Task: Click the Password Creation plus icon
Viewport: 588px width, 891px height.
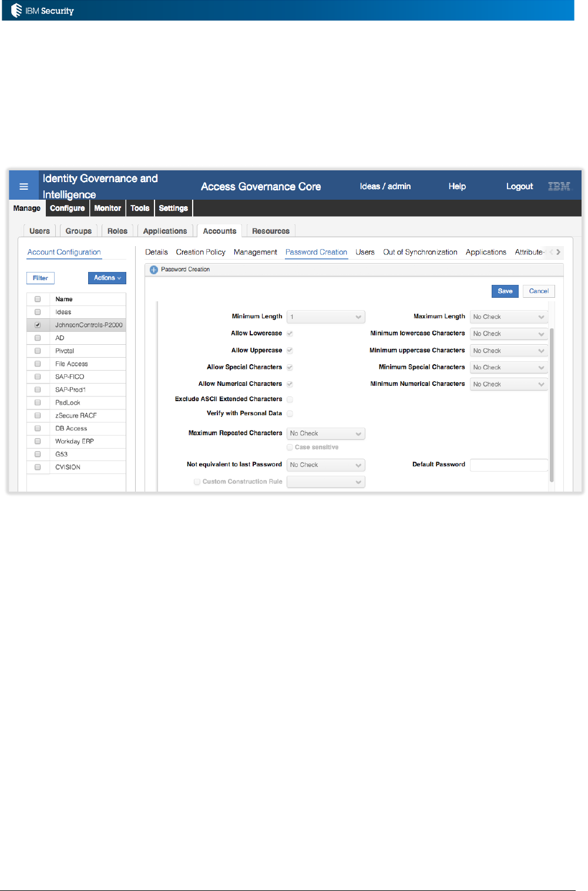Action: (x=154, y=270)
